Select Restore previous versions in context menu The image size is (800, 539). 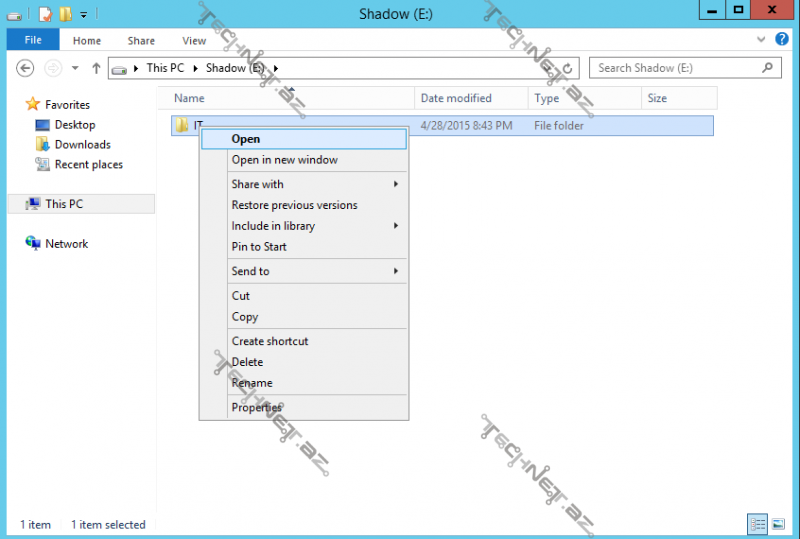pos(294,205)
